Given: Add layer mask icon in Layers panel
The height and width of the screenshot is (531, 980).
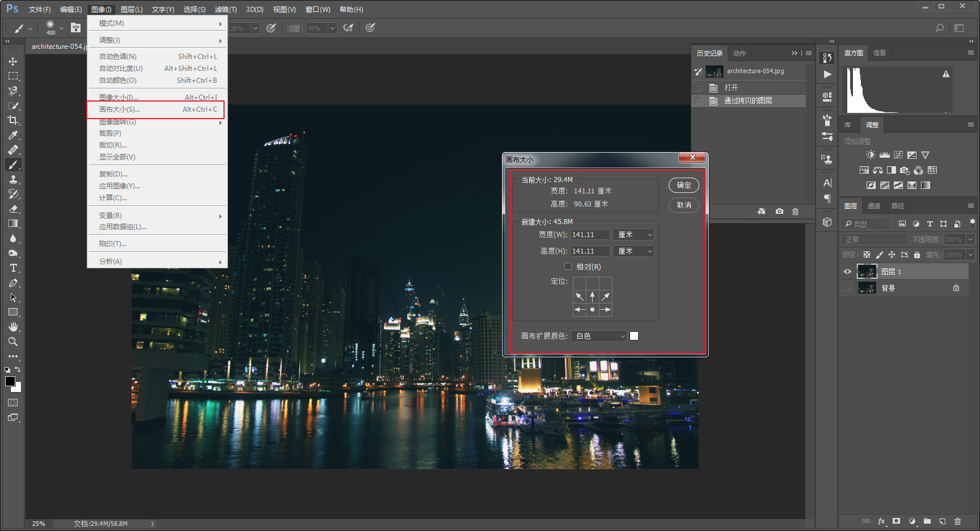Looking at the screenshot, I should [896, 521].
